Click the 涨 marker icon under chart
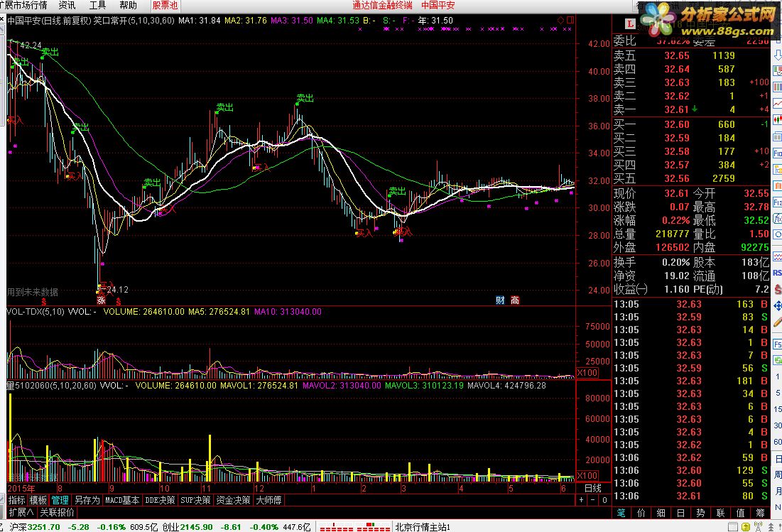The height and width of the screenshot is (532, 782). coord(102,300)
